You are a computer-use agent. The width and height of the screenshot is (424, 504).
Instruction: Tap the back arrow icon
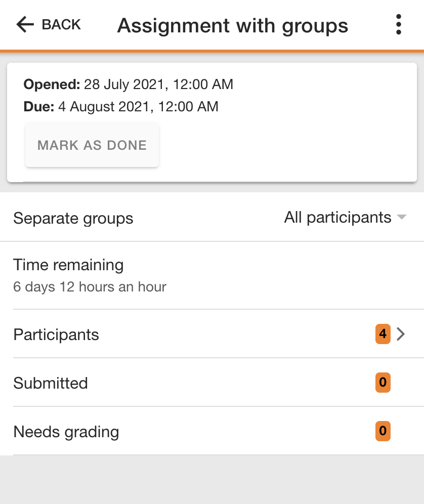point(25,25)
